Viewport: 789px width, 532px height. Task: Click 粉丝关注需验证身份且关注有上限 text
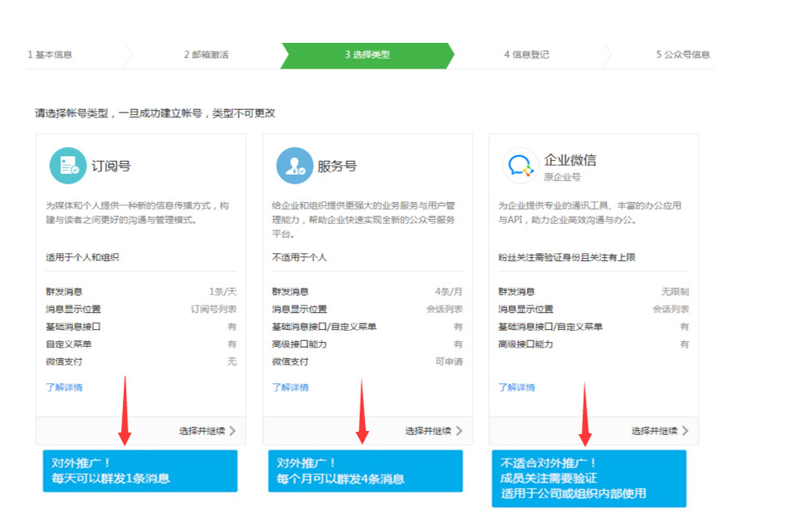click(x=567, y=257)
